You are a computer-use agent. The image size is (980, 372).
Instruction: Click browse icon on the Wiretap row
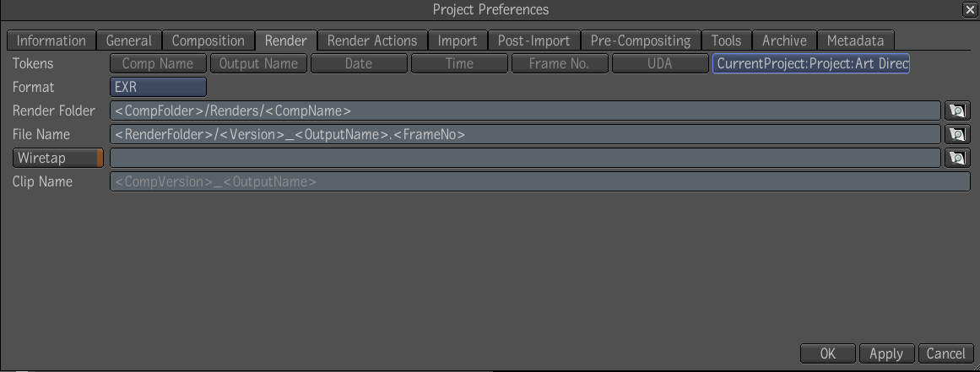[957, 158]
